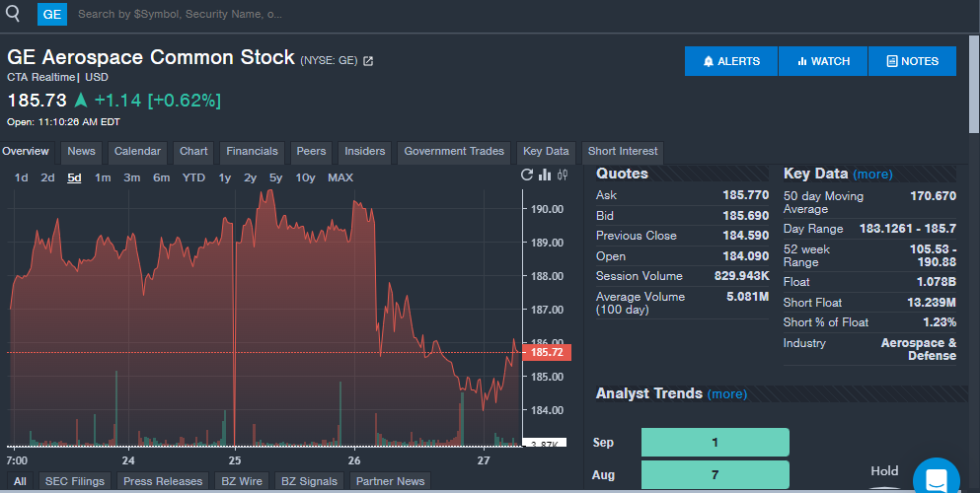Screen dimensions: 980x493
Task: Select YTD chart range
Action: click(x=193, y=177)
